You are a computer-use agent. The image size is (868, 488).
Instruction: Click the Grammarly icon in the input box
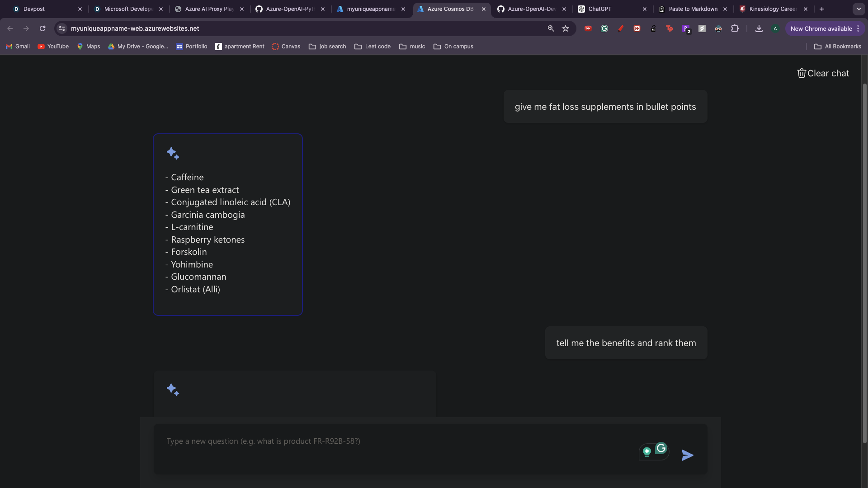pos(661,448)
